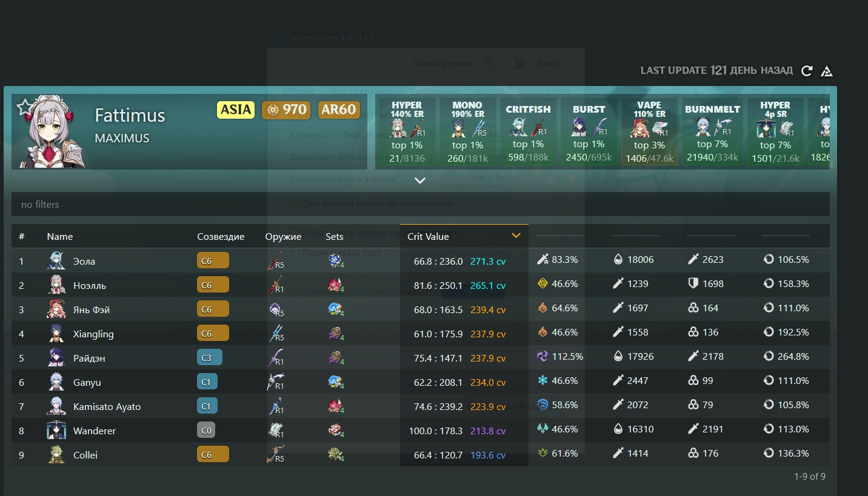This screenshot has height=496, width=868.
Task: Sort the table by the Name column
Action: point(60,237)
